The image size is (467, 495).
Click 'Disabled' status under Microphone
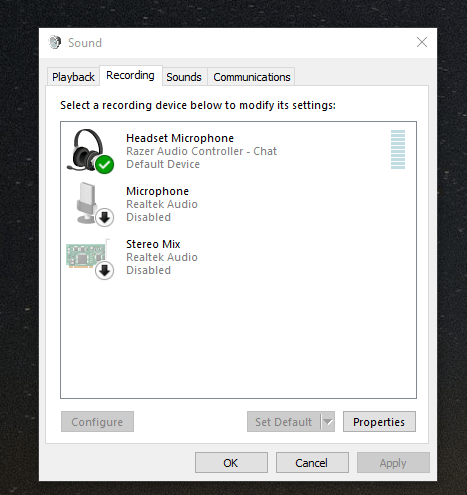pyautogui.click(x=148, y=217)
